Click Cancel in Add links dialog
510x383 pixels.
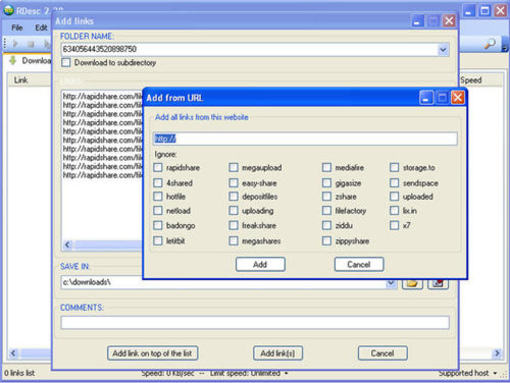coord(383,353)
